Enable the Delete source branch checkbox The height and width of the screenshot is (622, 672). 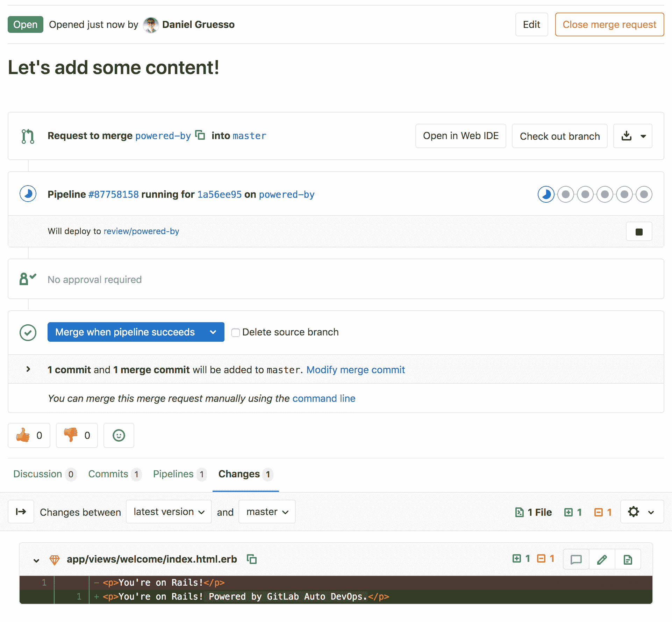pos(236,332)
